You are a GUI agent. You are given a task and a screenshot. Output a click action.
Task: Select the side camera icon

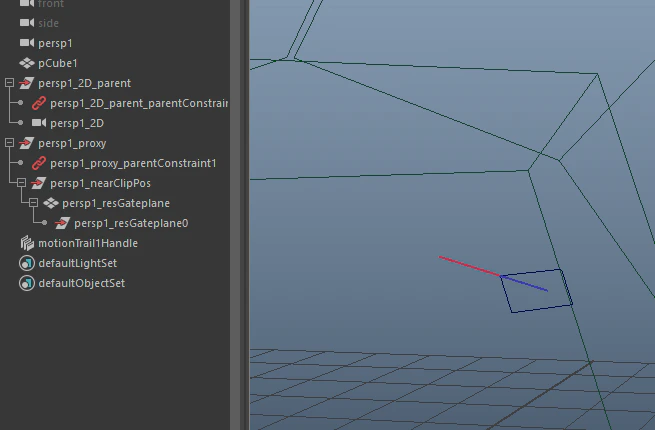click(x=27, y=23)
